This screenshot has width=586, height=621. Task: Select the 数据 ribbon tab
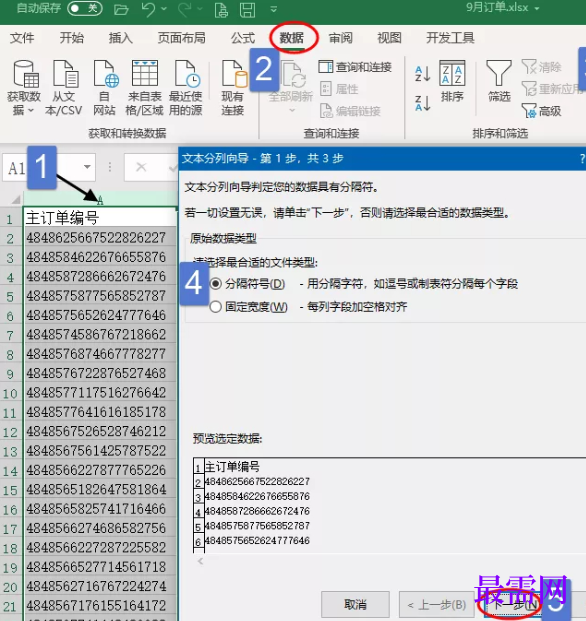(x=292, y=38)
